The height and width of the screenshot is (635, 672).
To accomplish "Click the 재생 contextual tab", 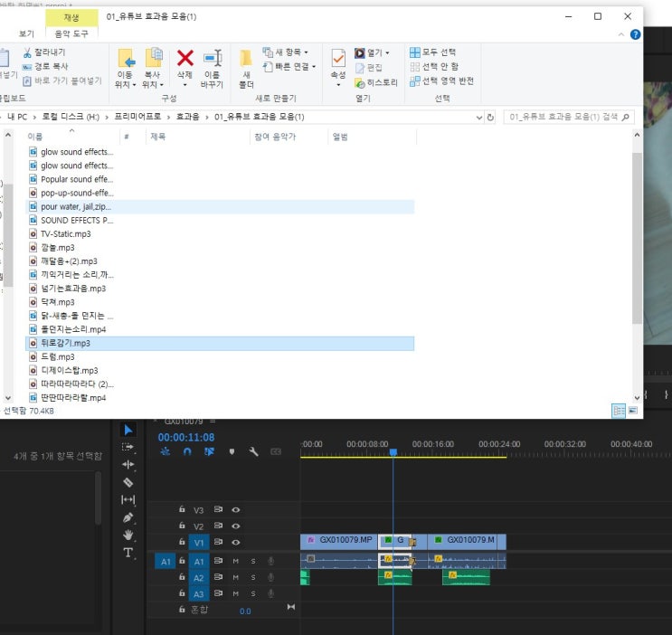I will [71, 17].
